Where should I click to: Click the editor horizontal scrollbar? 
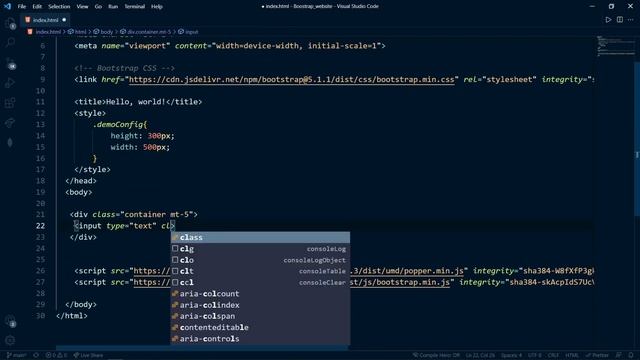[202, 348]
